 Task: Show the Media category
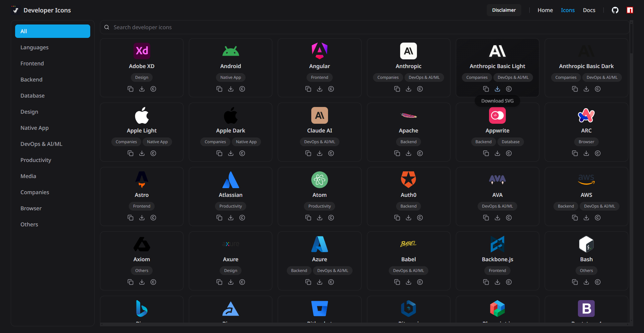[x=53, y=176]
